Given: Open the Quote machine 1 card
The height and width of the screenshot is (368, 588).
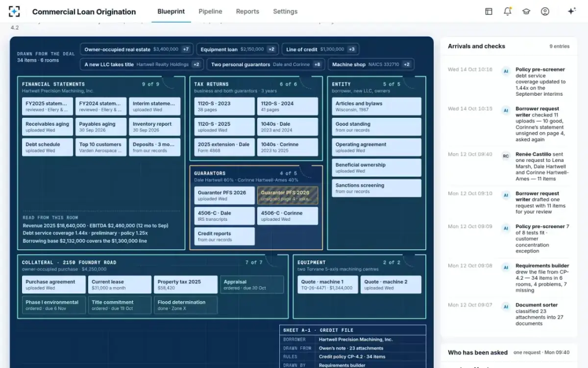Looking at the screenshot, I should [328, 285].
